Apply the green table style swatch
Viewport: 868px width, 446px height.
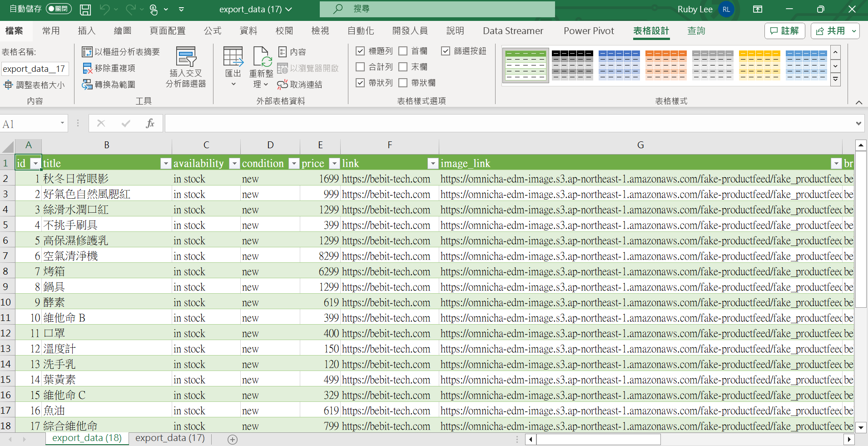click(x=525, y=65)
